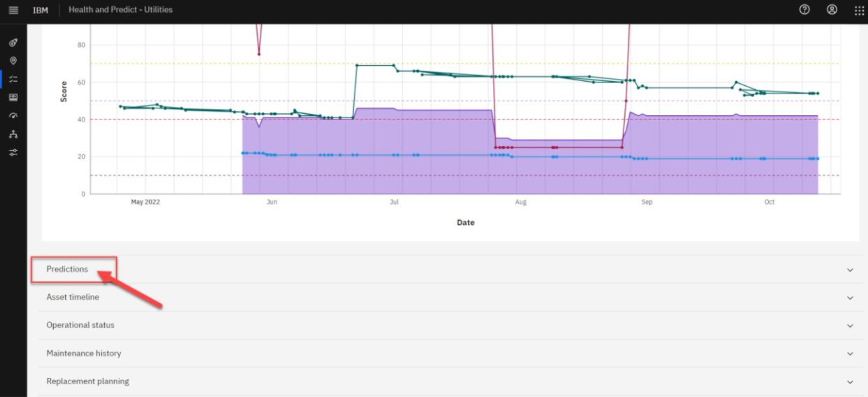868x397 pixels.
Task: Expand Operational status with its chevron
Action: tap(850, 326)
